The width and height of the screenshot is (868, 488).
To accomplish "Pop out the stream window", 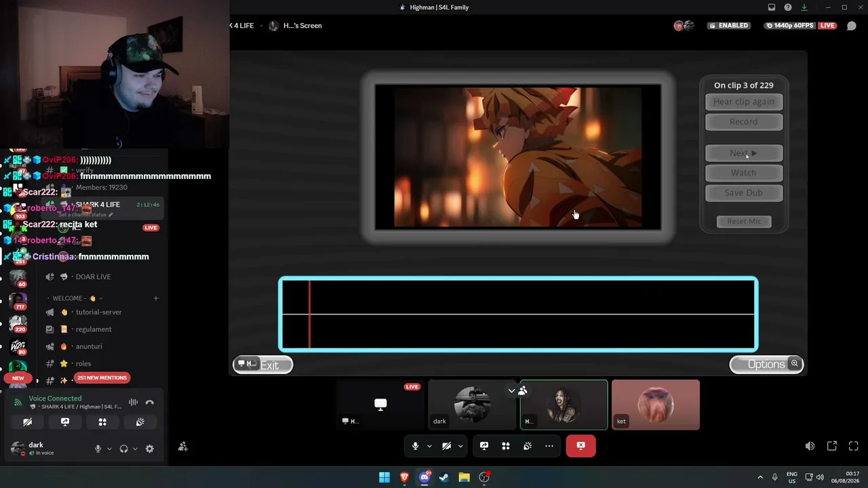I will (832, 446).
